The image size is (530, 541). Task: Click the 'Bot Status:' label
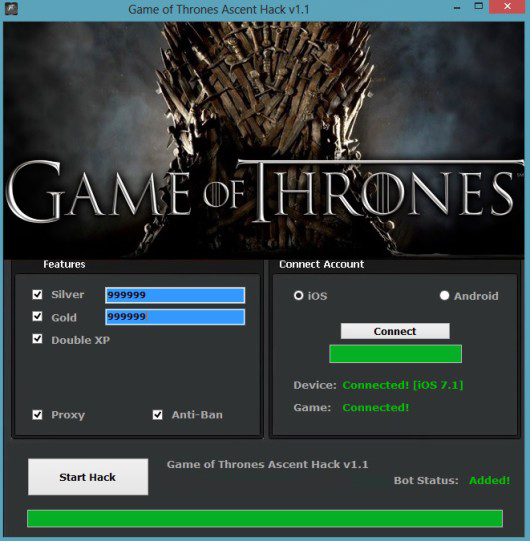[426, 480]
